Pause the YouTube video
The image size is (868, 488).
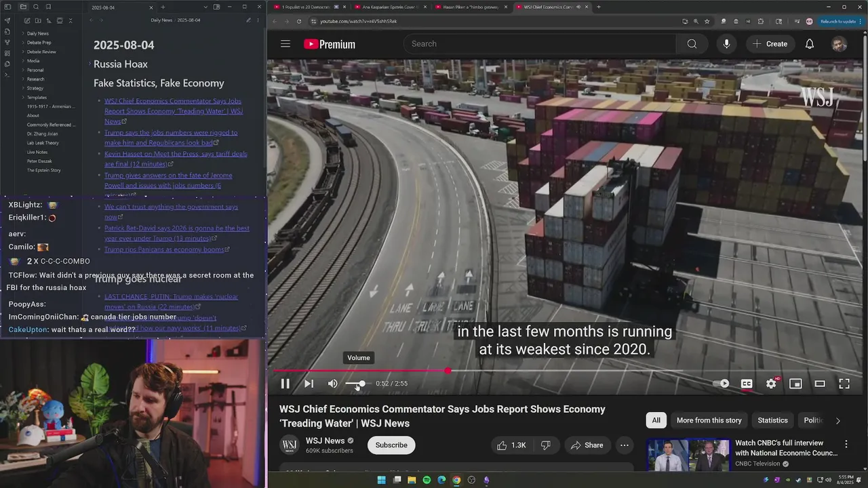point(285,384)
